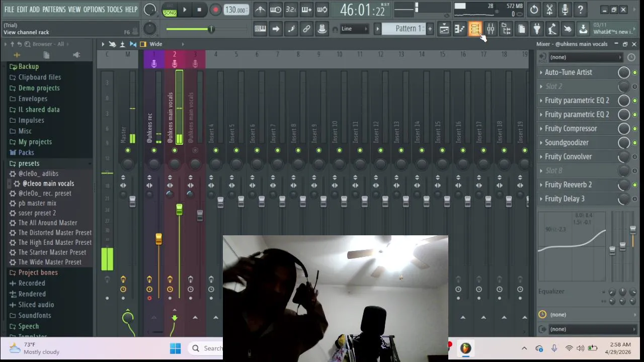This screenshot has height=362, width=644.
Task: Expand the Backup folder in browser
Action: 29,66
